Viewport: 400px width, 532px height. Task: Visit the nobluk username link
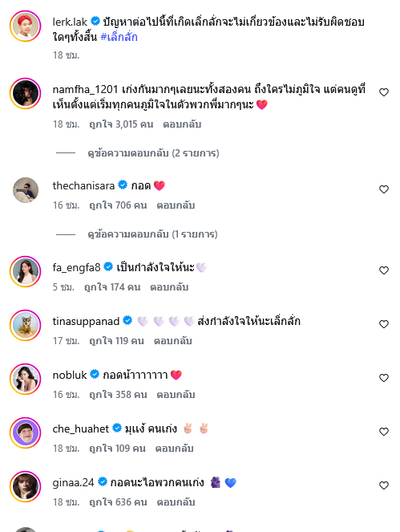pyautogui.click(x=70, y=375)
